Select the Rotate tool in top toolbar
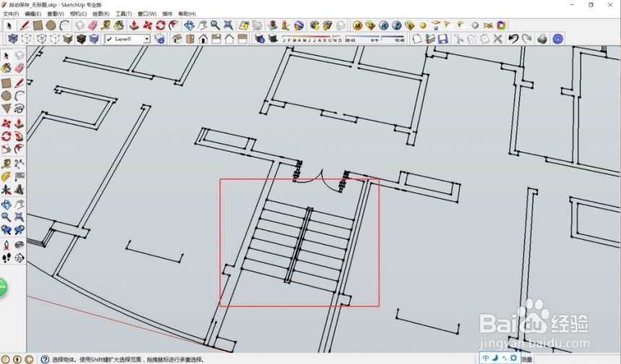The width and height of the screenshot is (621, 364). tap(160, 26)
